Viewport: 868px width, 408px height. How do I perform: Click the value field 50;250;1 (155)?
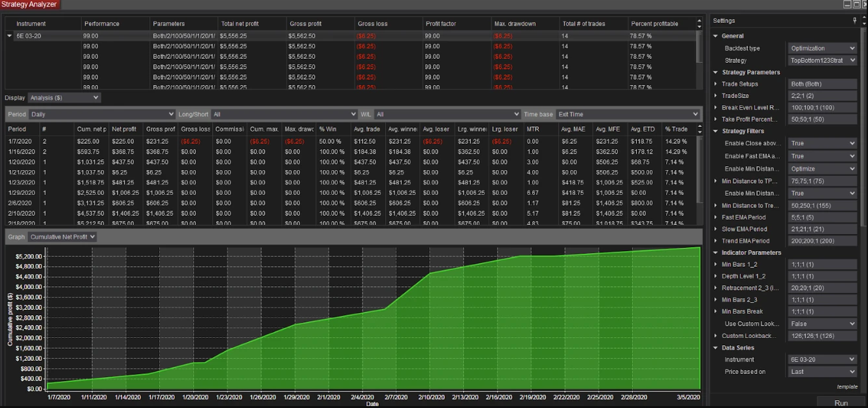[822, 205]
